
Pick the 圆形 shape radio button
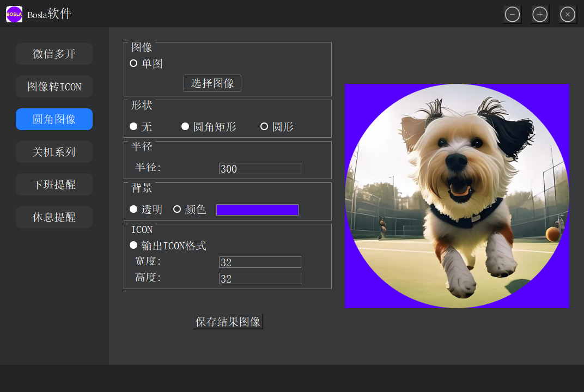click(x=264, y=127)
